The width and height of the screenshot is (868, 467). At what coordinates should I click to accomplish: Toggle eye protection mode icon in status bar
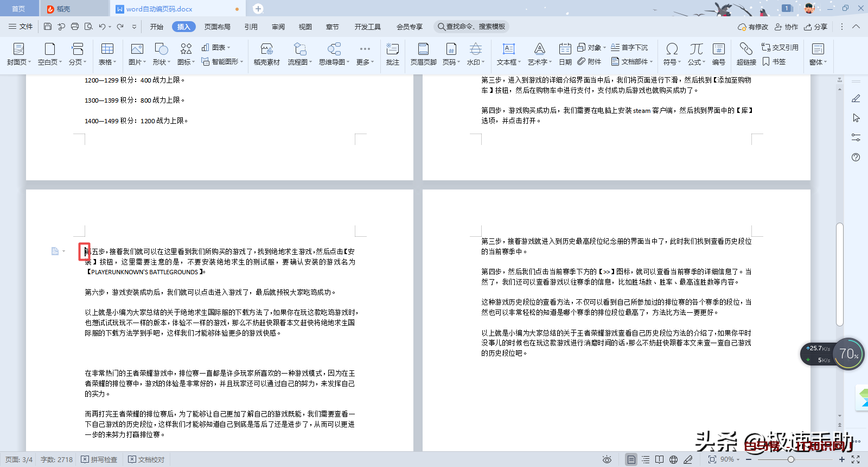pos(607,459)
